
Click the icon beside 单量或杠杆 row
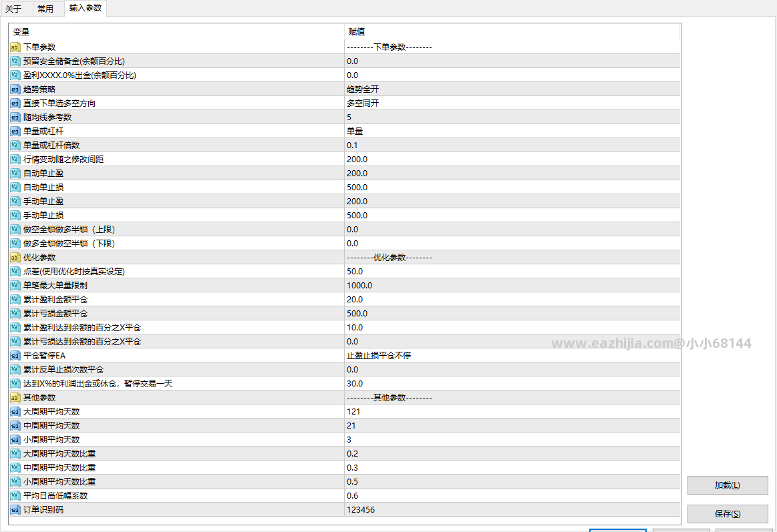tap(15, 131)
